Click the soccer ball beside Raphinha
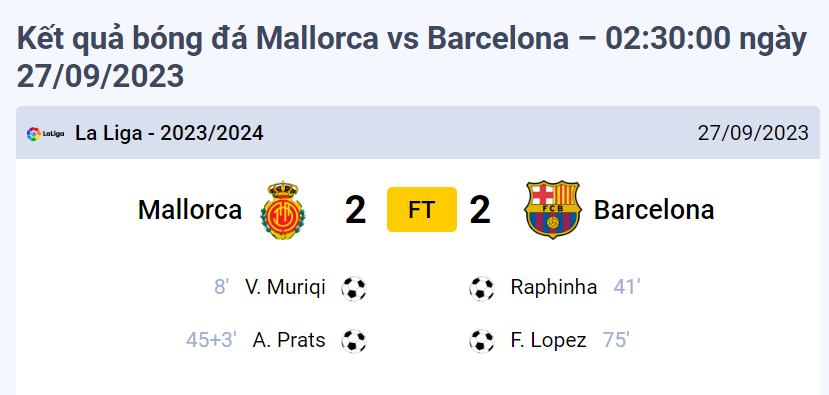 pyautogui.click(x=482, y=289)
